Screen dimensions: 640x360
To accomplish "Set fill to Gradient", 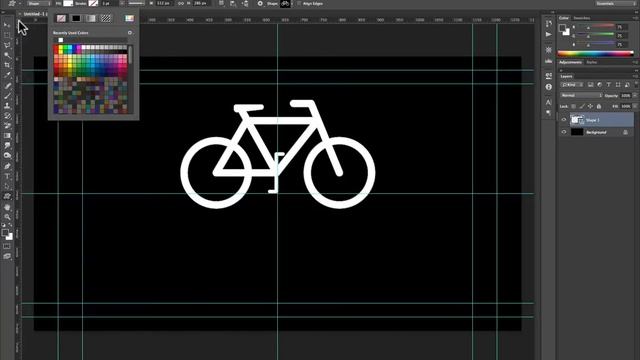I will tap(91, 18).
